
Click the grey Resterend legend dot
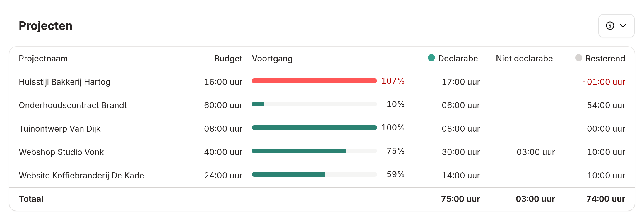pos(578,58)
